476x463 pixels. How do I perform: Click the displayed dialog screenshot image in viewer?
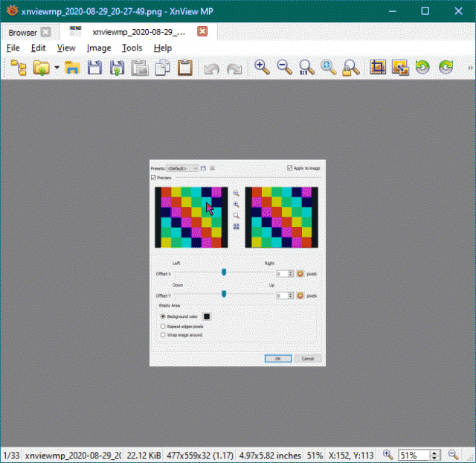point(237,263)
